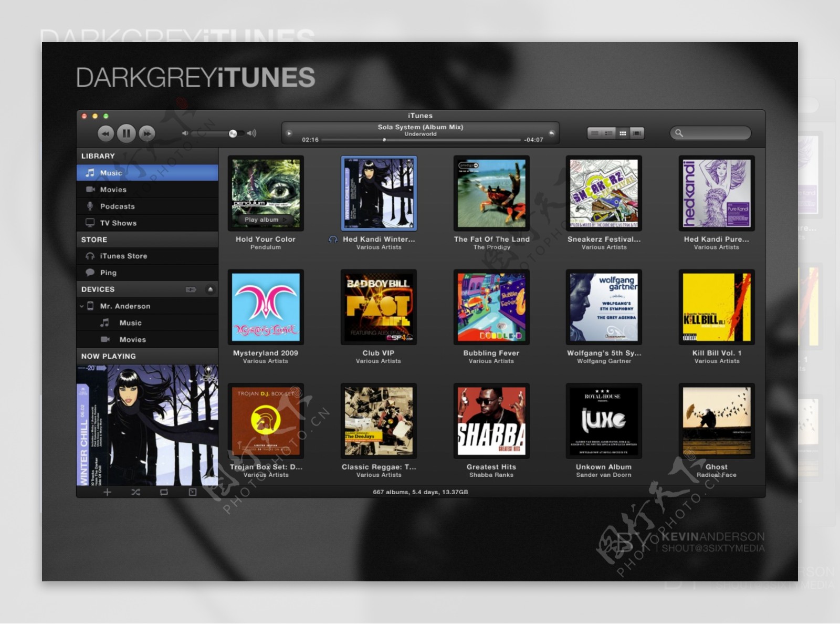Switch to Cover Flow view
This screenshot has width=840, height=624.
pos(637,133)
